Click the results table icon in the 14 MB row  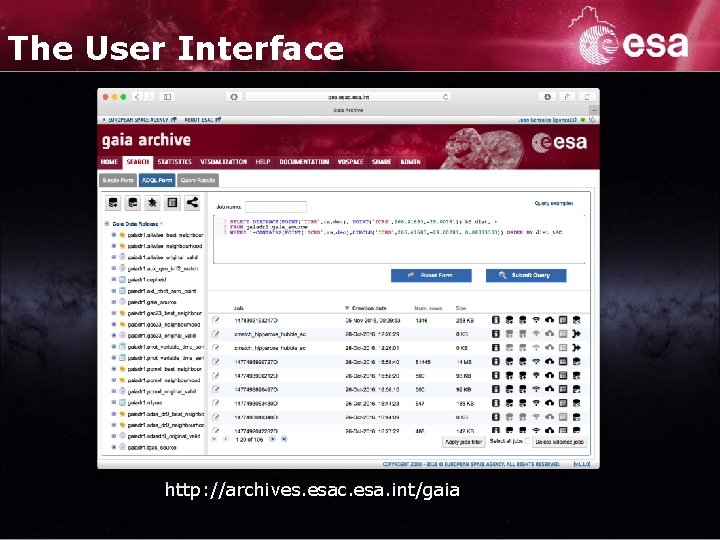pyautogui.click(x=563, y=362)
